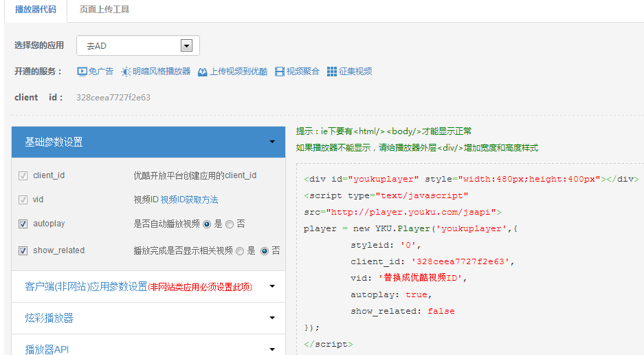Click the div youkuplayer code line
The image size is (644, 355).
(x=471, y=179)
